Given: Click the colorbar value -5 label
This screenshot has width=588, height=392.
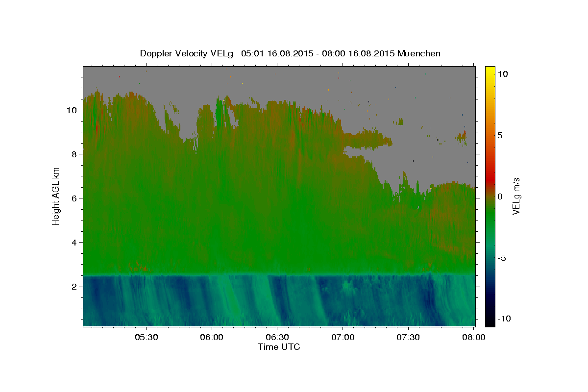Looking at the screenshot, I should [x=502, y=258].
